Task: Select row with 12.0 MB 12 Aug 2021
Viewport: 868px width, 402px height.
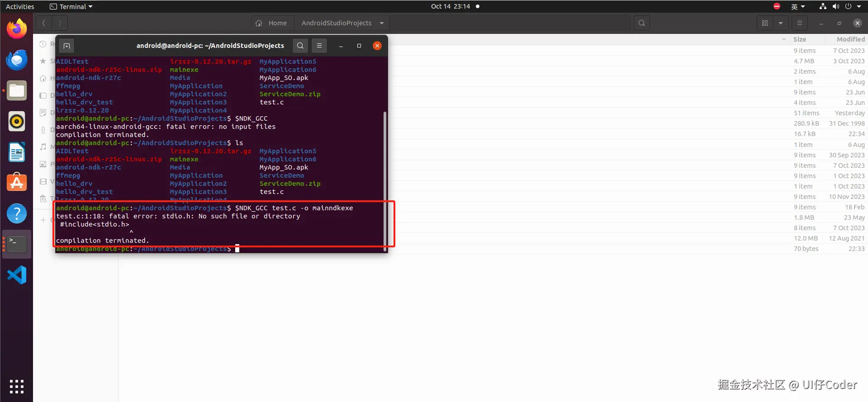Action: coord(493,238)
